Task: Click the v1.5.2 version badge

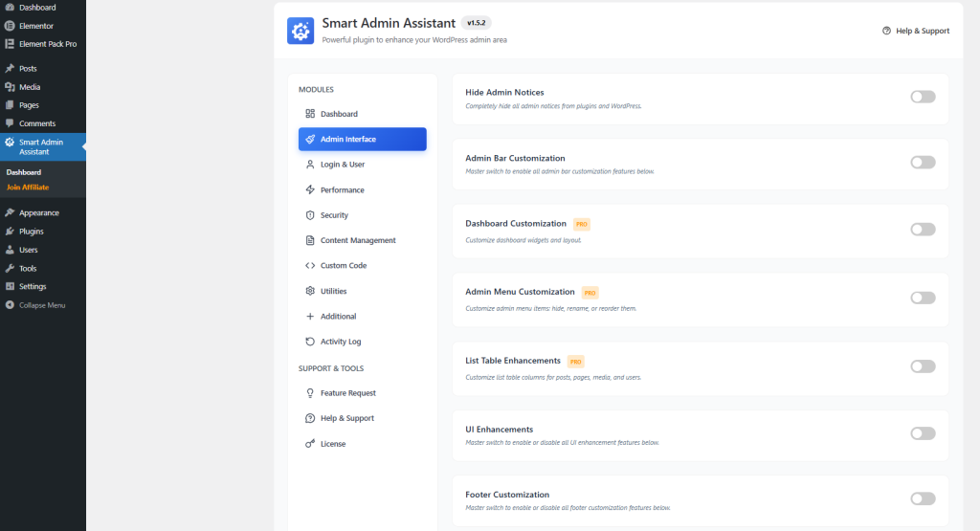Action: pyautogui.click(x=477, y=23)
